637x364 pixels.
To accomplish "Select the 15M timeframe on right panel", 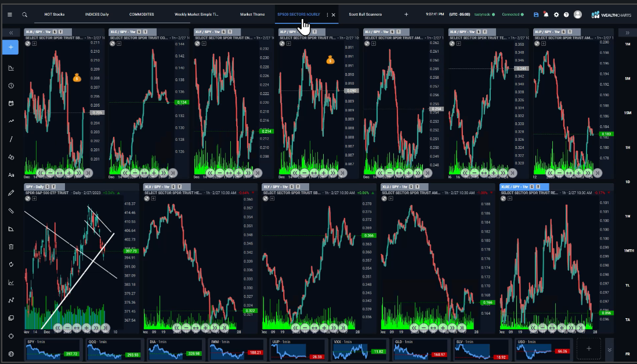I will [x=627, y=113].
